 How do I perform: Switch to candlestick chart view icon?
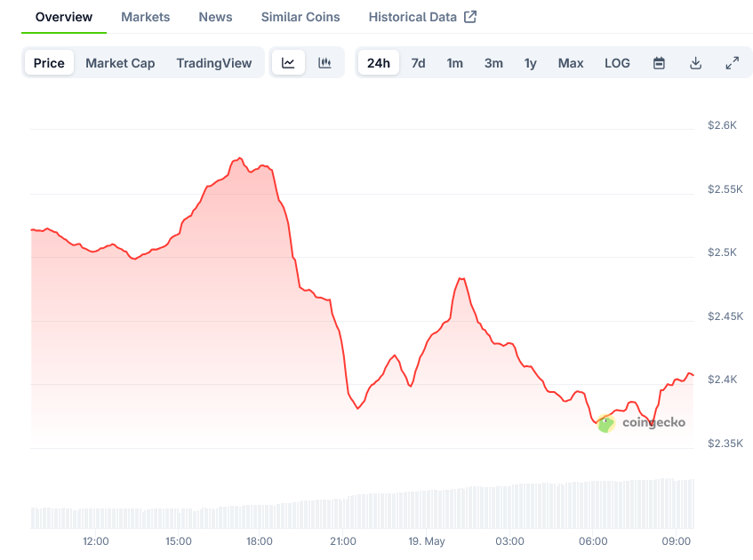(x=324, y=63)
